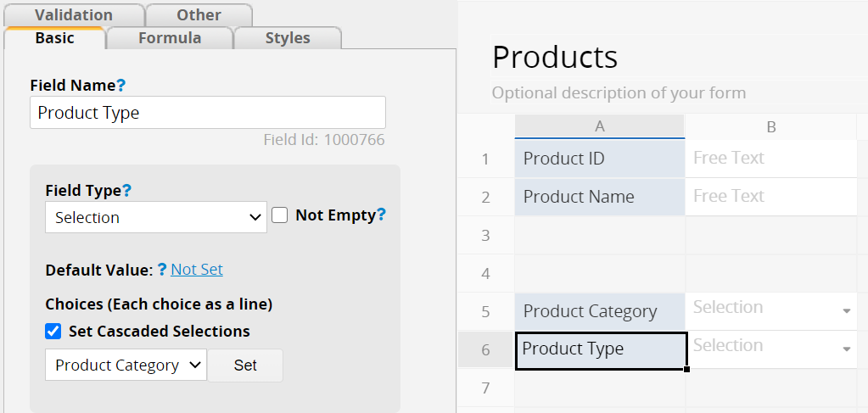Switch to the Other tab
This screenshot has width=868, height=413.
(199, 15)
